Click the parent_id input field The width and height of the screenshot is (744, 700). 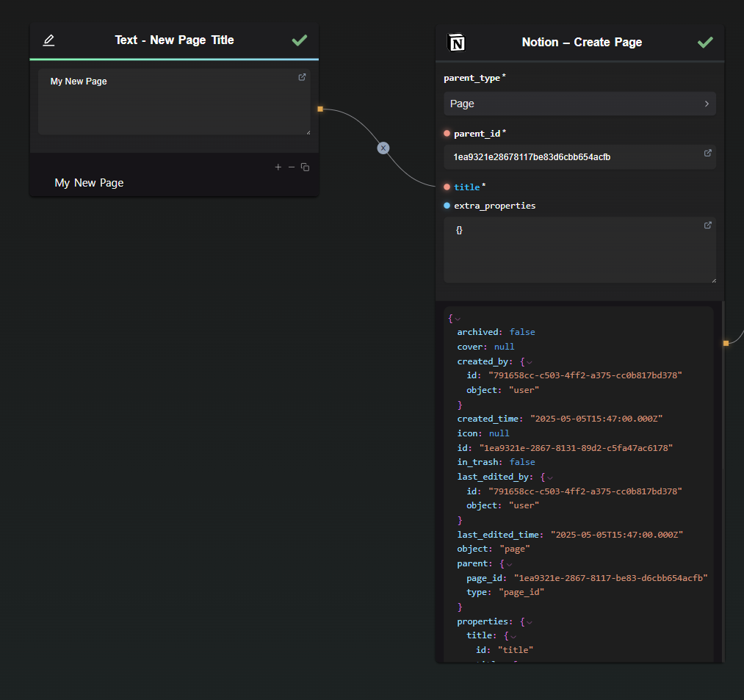point(579,157)
